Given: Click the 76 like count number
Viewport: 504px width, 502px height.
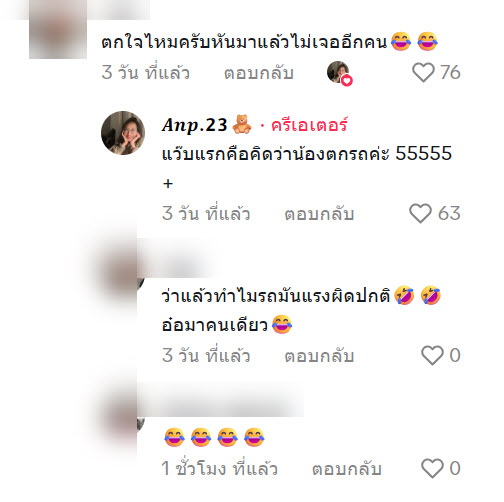Looking at the screenshot, I should pos(450,72).
